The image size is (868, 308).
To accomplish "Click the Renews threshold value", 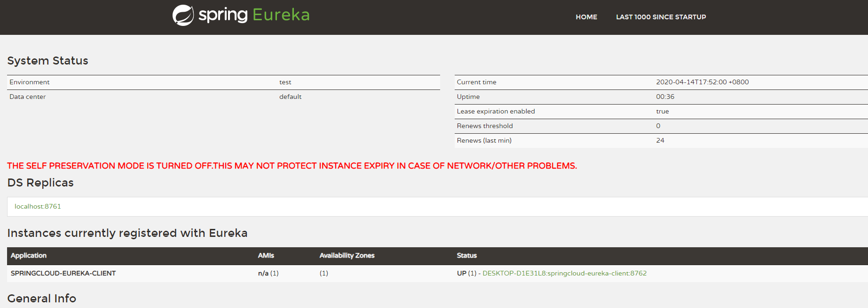I will point(658,126).
